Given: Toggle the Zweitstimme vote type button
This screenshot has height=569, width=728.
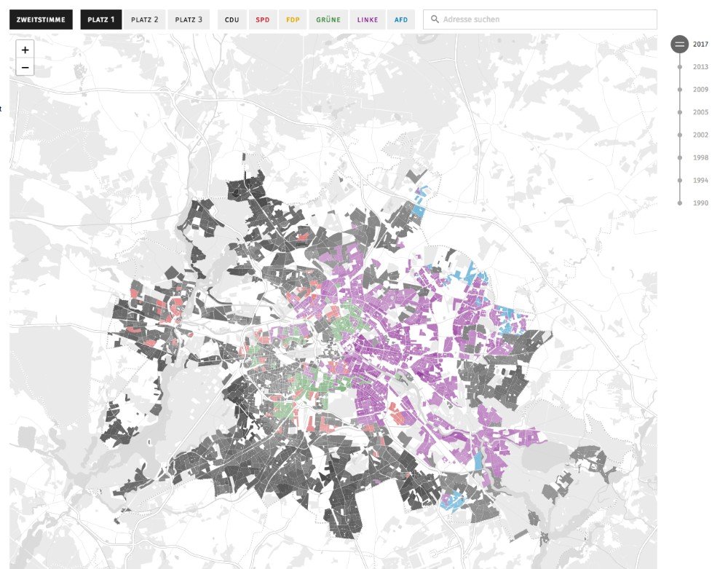Looking at the screenshot, I should click(41, 20).
